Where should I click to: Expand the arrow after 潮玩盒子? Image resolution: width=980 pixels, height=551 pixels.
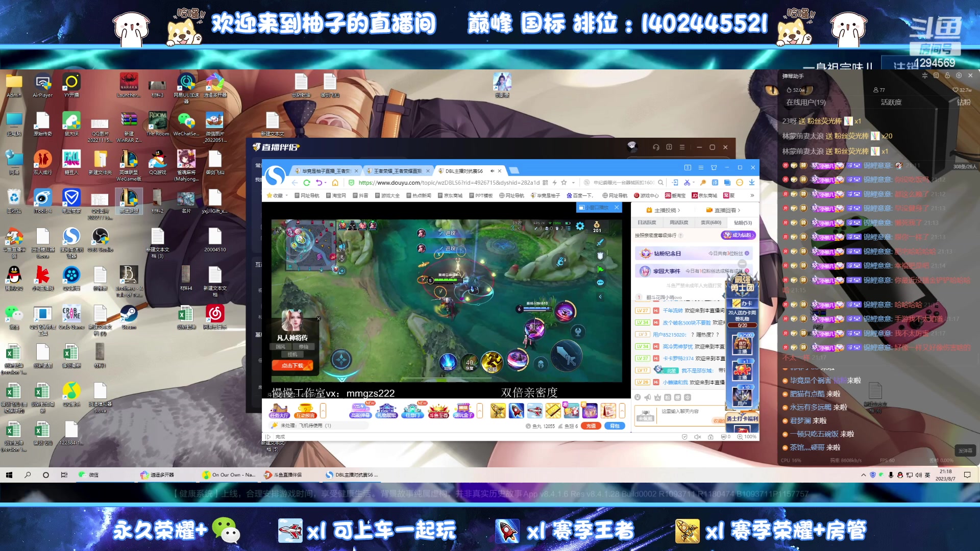[480, 410]
